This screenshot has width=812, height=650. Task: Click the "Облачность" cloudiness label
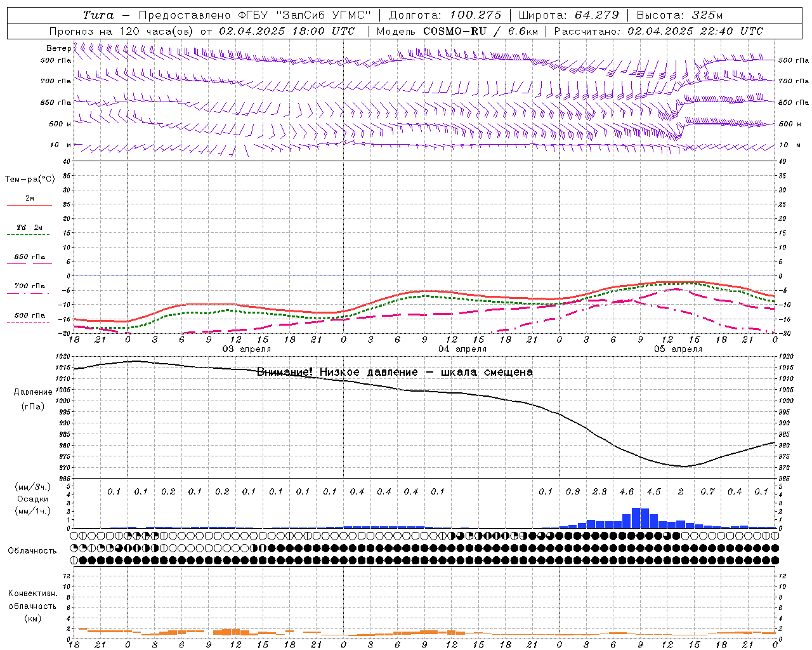coord(32,551)
